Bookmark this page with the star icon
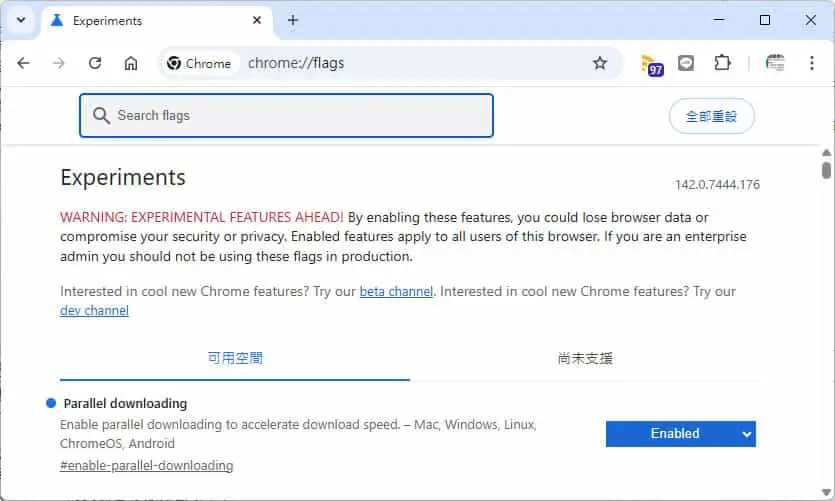Viewport: 835px width, 501px height. click(x=600, y=63)
